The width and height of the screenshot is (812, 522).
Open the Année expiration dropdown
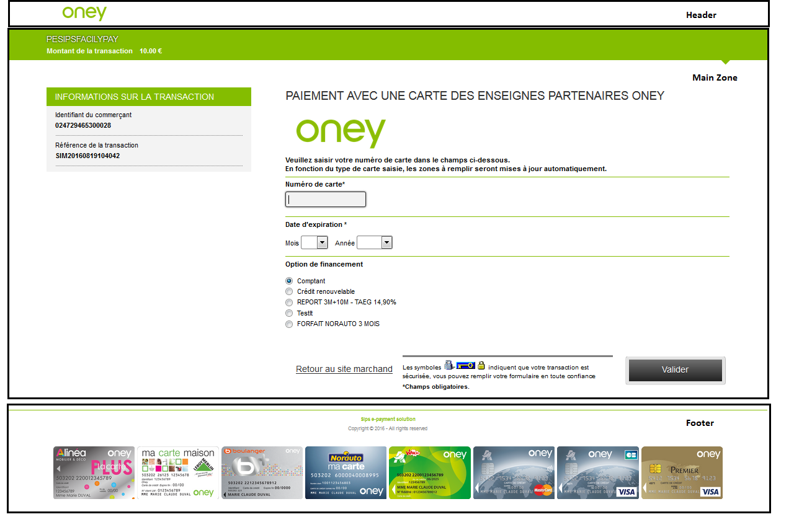pos(375,242)
